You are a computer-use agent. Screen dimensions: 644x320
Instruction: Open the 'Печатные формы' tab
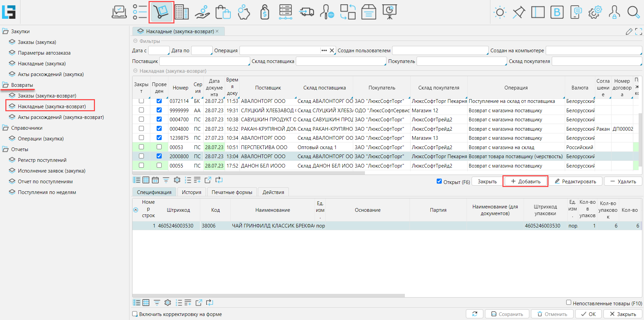tap(232, 192)
